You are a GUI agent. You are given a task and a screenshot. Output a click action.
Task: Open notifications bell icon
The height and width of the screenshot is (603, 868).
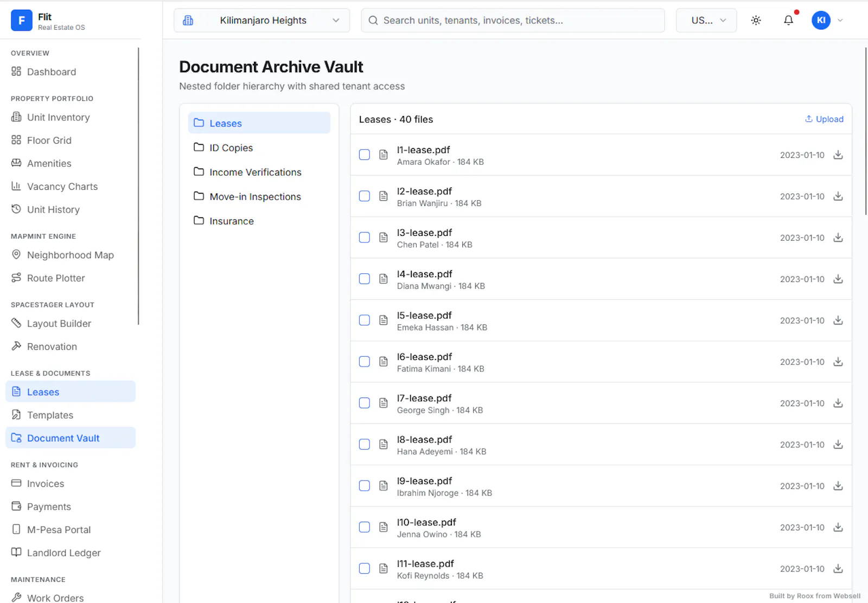tap(788, 21)
